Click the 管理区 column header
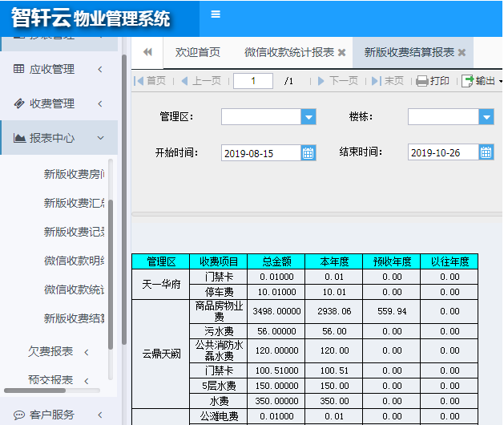Screen dimensions: 504x425 coord(161,261)
